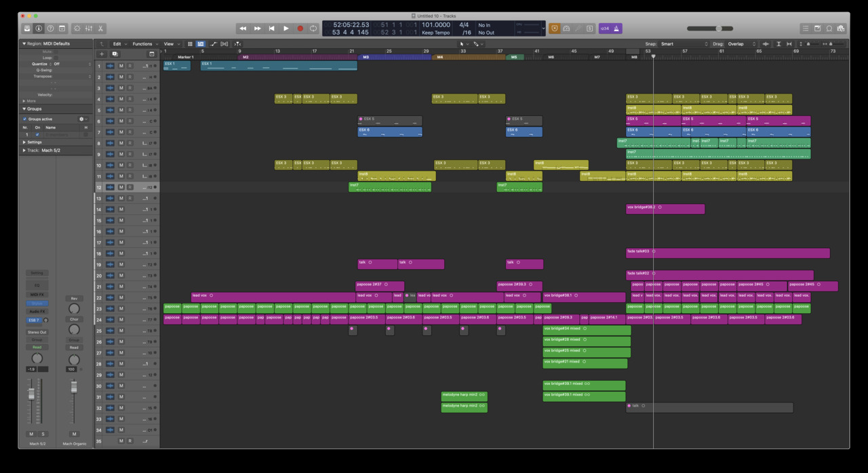868x473 pixels.
Task: Click the Stereo Out output slot
Action: (x=37, y=332)
